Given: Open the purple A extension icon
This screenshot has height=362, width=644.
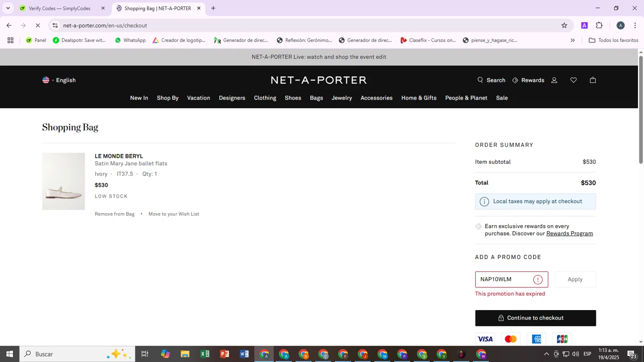Looking at the screenshot, I should click(584, 26).
